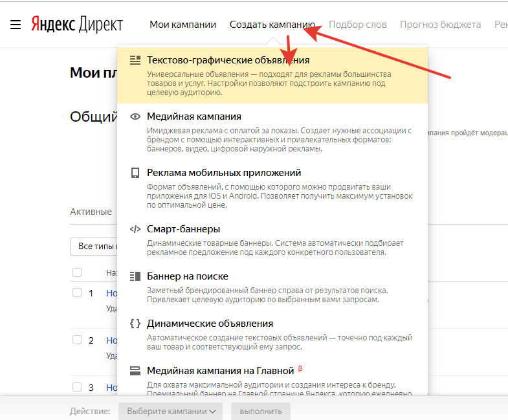508x420 pixels.
Task: Click the beta mark after Главной
Action: pyautogui.click(x=300, y=368)
